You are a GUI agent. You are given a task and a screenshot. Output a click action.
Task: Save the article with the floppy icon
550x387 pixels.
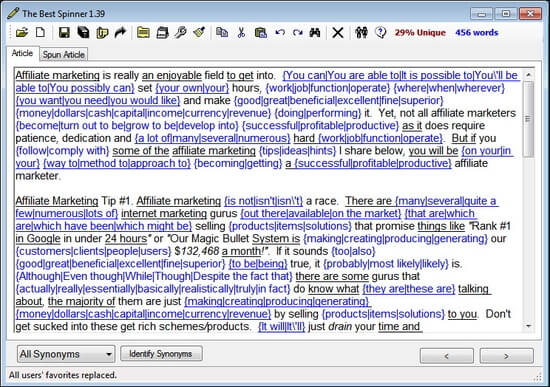[64, 33]
